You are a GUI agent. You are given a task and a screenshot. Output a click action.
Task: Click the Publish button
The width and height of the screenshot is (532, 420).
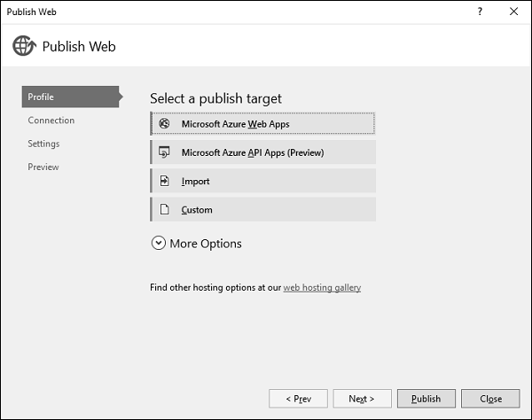pos(426,399)
